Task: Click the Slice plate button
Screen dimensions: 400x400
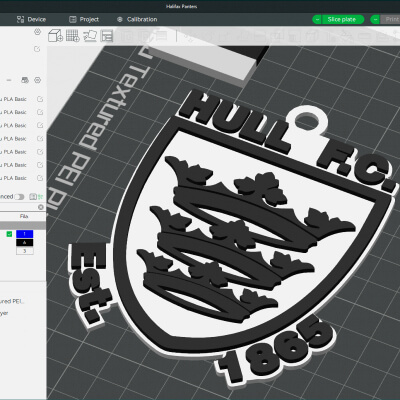Action: (x=344, y=19)
